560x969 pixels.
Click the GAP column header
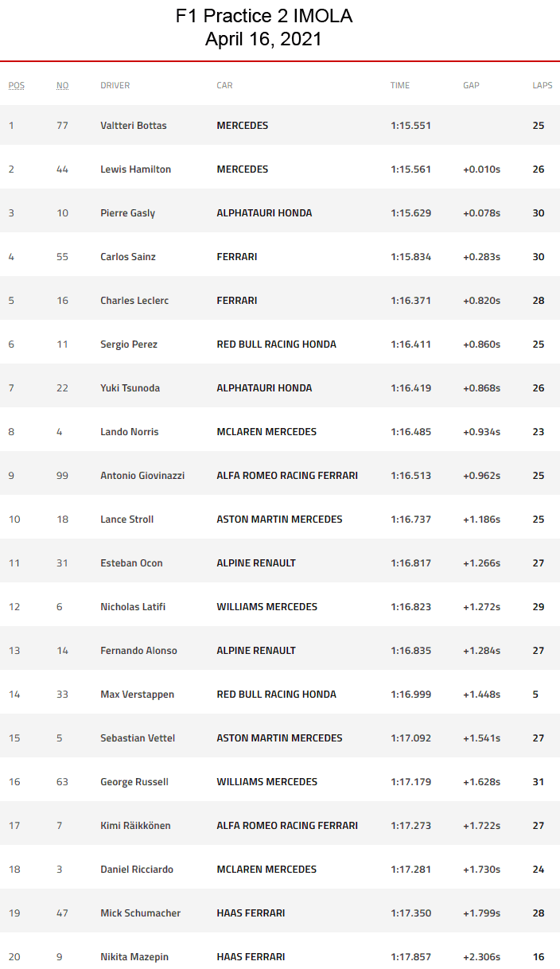[471, 85]
